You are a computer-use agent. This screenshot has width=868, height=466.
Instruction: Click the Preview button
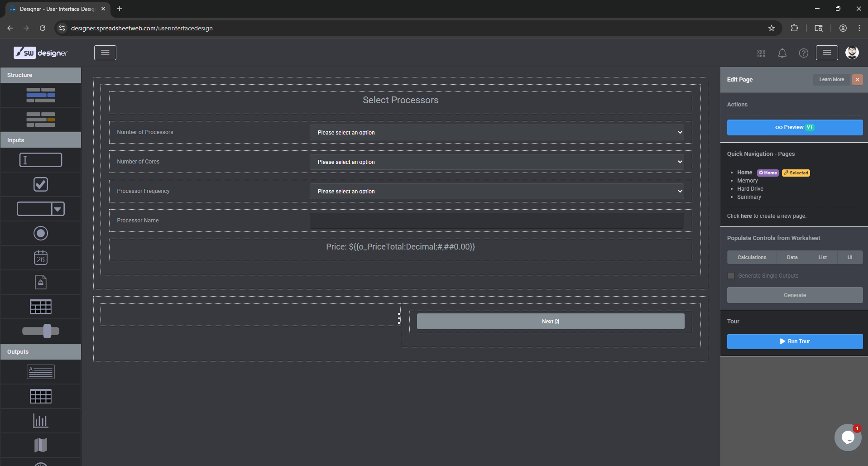click(794, 127)
